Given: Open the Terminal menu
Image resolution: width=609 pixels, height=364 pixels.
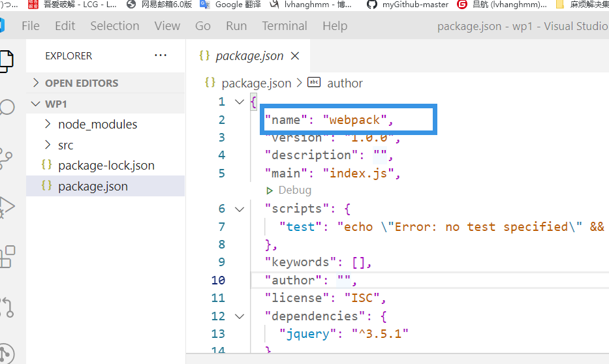Looking at the screenshot, I should tap(285, 26).
